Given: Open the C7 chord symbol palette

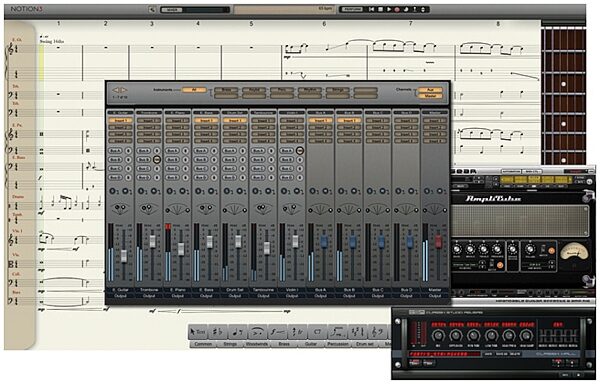Looking at the screenshot, I should tap(317, 332).
